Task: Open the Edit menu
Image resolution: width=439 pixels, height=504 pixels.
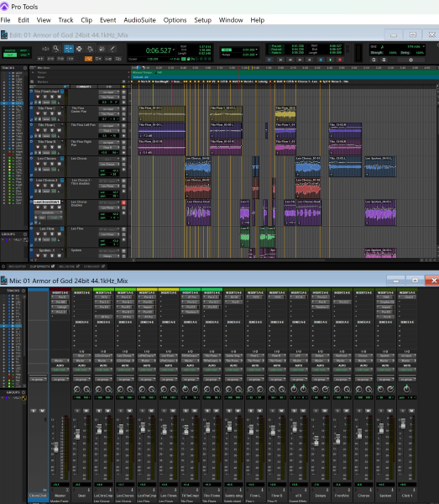Action: click(x=24, y=20)
